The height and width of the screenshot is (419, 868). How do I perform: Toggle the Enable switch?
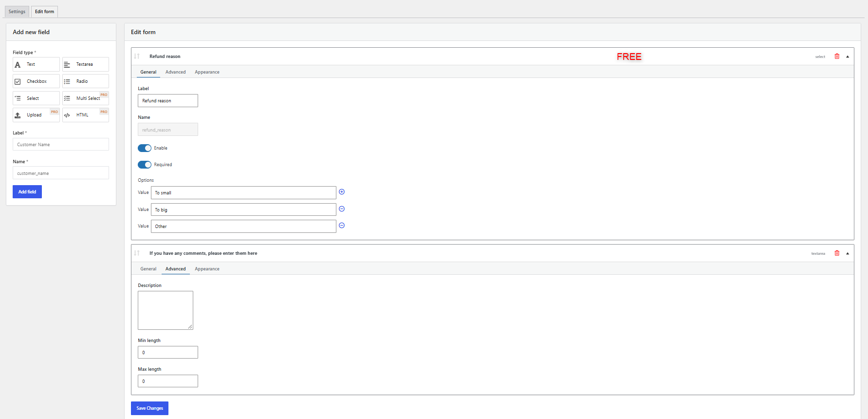point(145,148)
